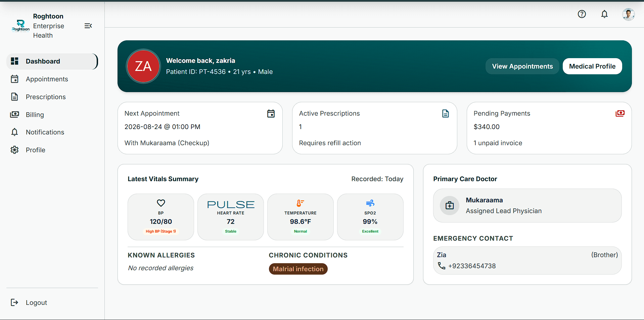644x320 pixels.
Task: Click the "High BP (Stage 1)" status label
Action: [x=161, y=231]
